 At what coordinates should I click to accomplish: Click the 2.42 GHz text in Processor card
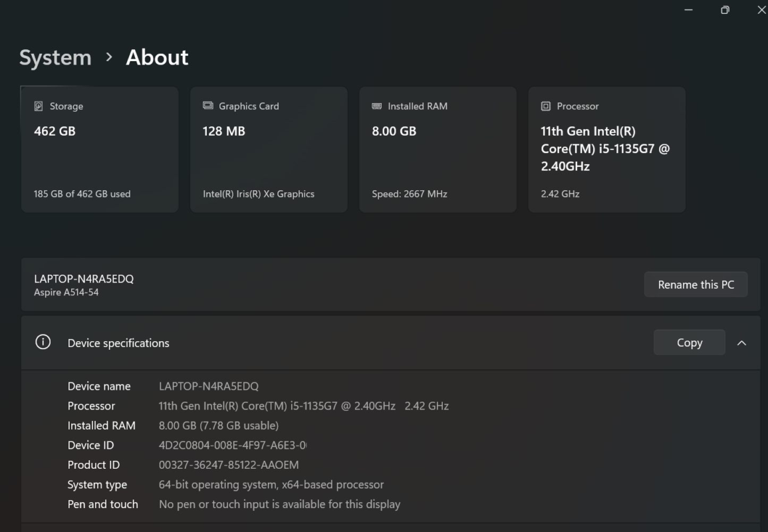561,194
